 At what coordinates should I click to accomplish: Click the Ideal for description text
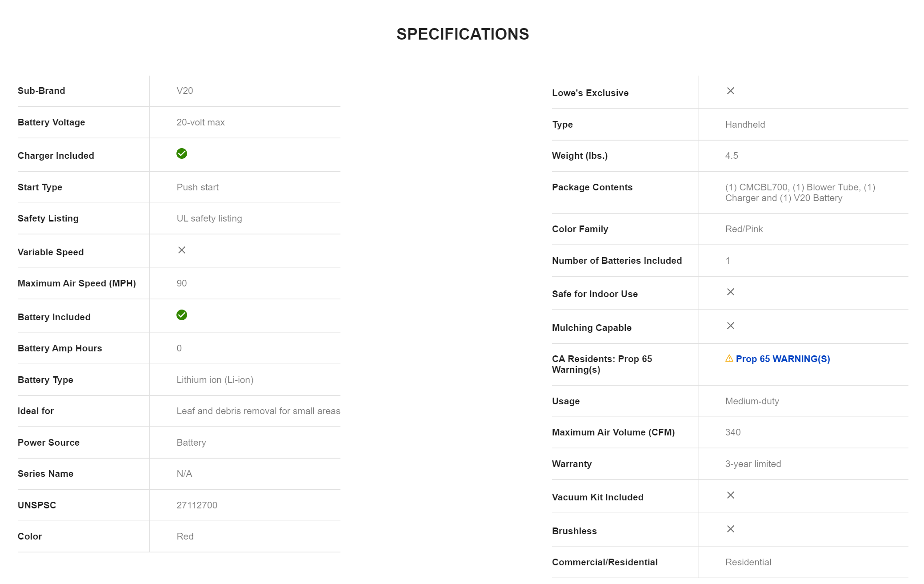point(258,411)
